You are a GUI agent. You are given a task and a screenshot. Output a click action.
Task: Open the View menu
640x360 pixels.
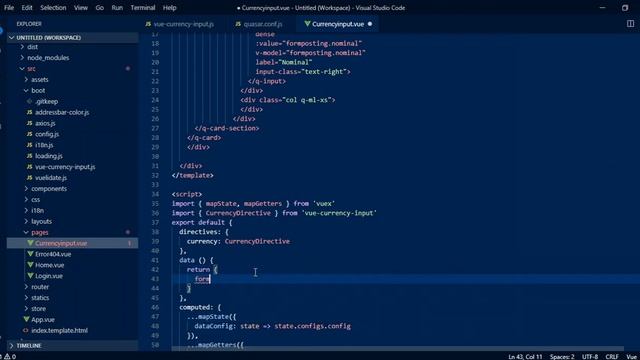pos(80,8)
